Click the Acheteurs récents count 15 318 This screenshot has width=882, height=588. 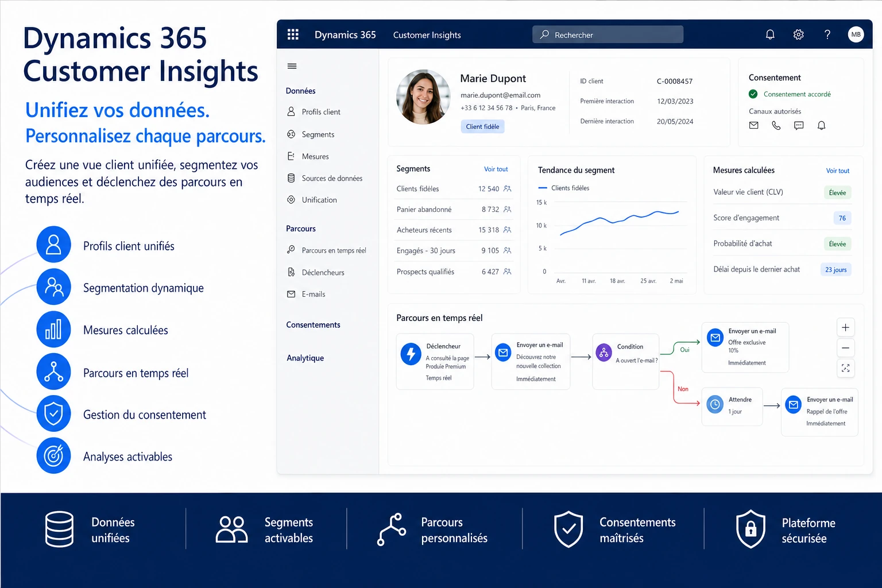click(489, 230)
